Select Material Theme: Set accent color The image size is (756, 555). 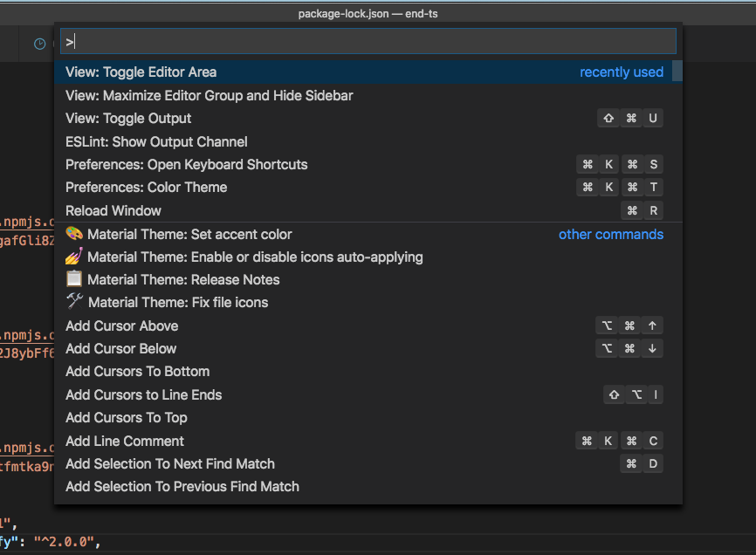coord(368,234)
